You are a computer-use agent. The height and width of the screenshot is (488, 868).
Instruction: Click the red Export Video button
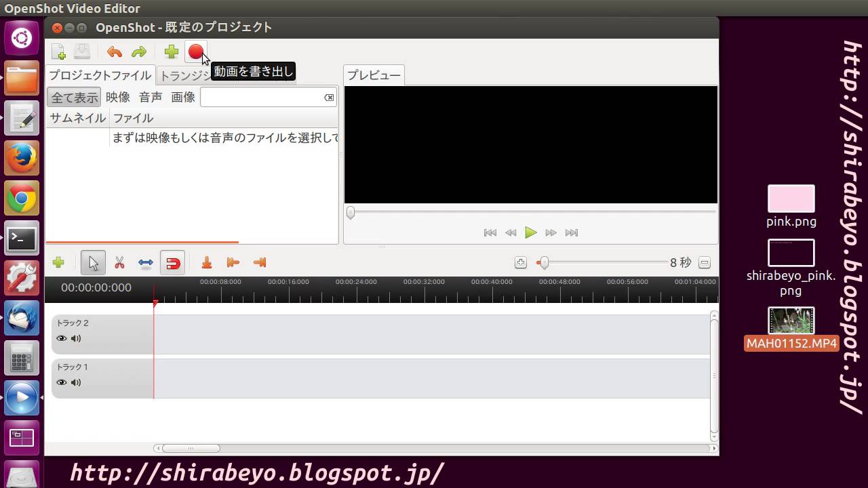coord(195,52)
